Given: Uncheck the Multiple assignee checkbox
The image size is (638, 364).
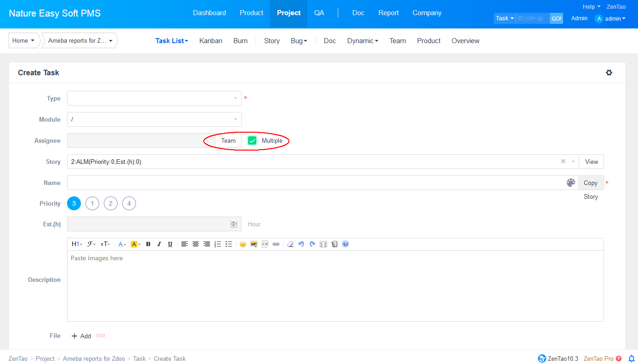Looking at the screenshot, I should (252, 140).
